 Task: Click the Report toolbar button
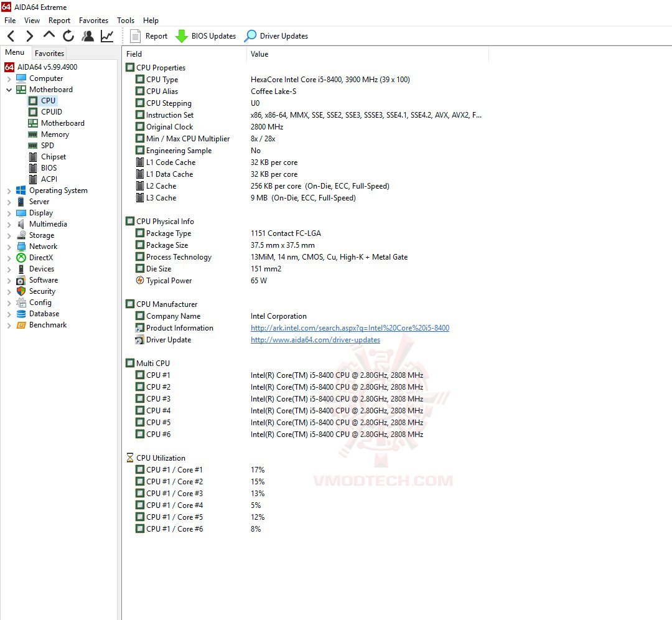(148, 36)
